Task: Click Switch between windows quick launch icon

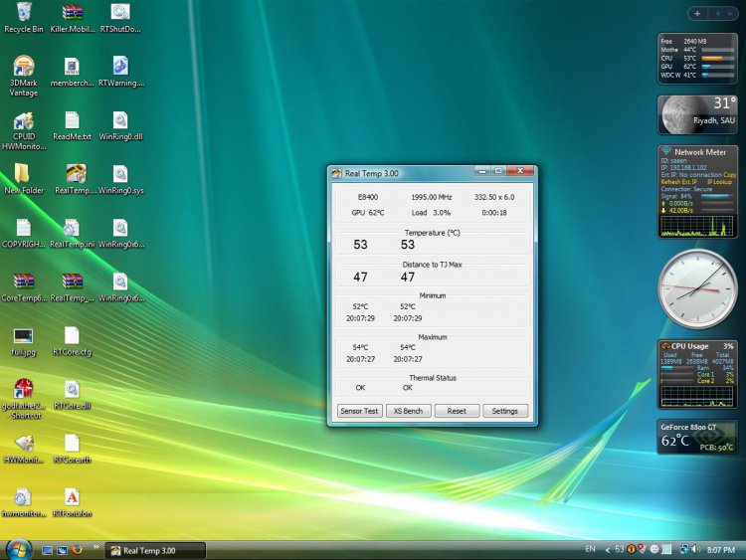Action: point(62,550)
